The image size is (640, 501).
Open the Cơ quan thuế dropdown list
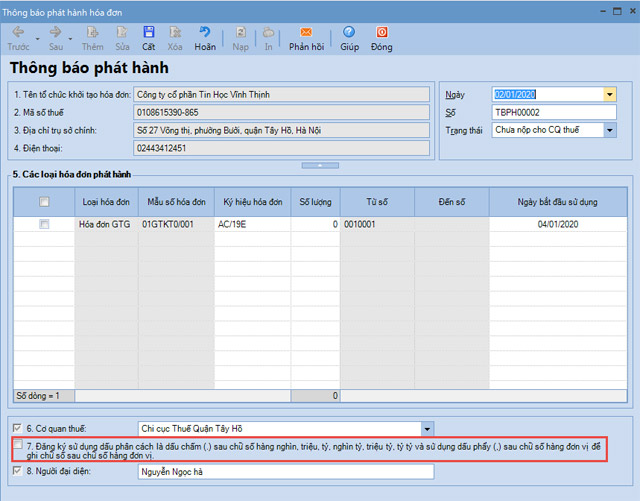pos(427,428)
